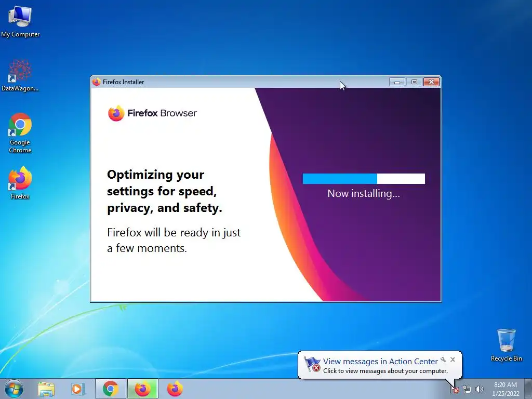Select the DataWagon desktop shortcut
The height and width of the screenshot is (399, 532).
pos(20,75)
